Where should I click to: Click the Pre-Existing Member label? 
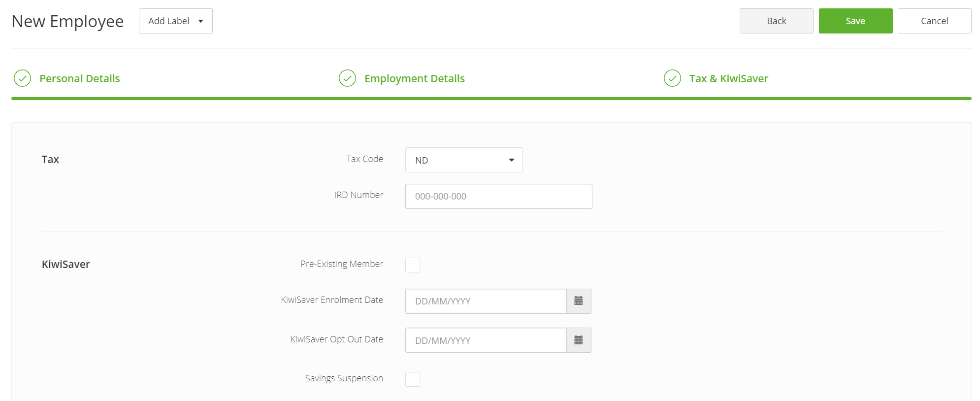tap(342, 264)
